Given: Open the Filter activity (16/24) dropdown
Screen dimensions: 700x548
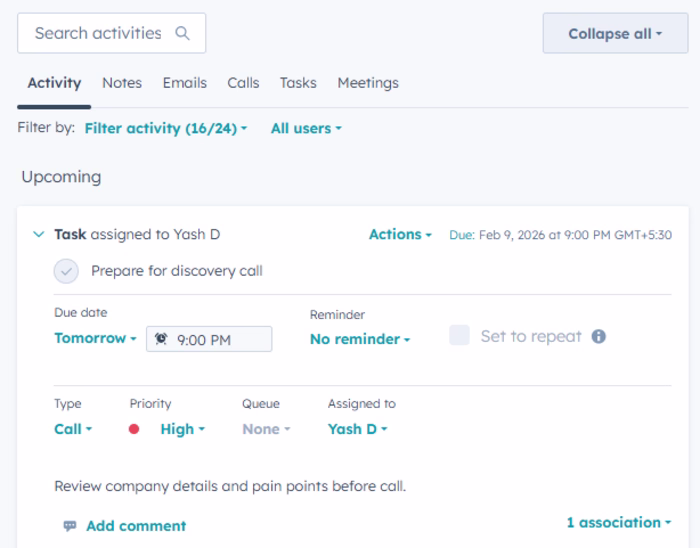Looking at the screenshot, I should pos(166,128).
